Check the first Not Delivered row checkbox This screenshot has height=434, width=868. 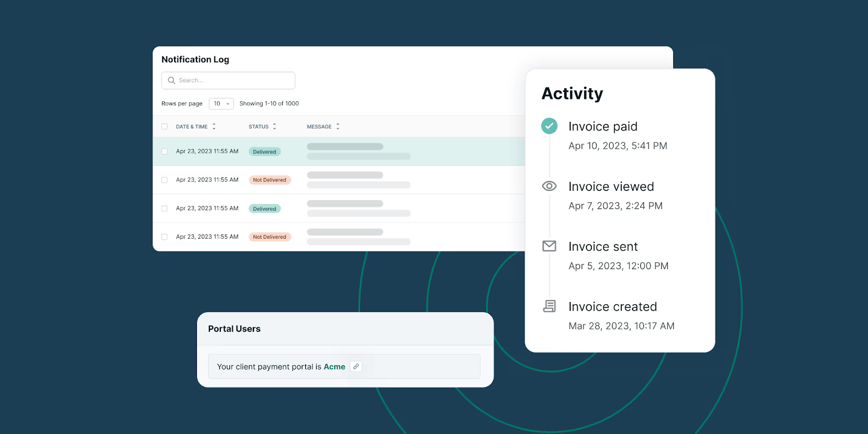pyautogui.click(x=164, y=180)
